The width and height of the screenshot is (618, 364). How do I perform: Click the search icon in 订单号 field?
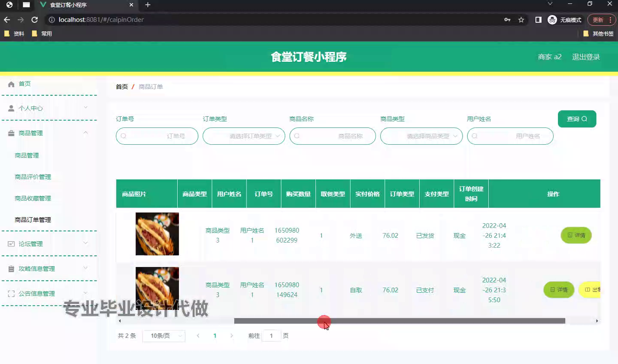pyautogui.click(x=124, y=136)
